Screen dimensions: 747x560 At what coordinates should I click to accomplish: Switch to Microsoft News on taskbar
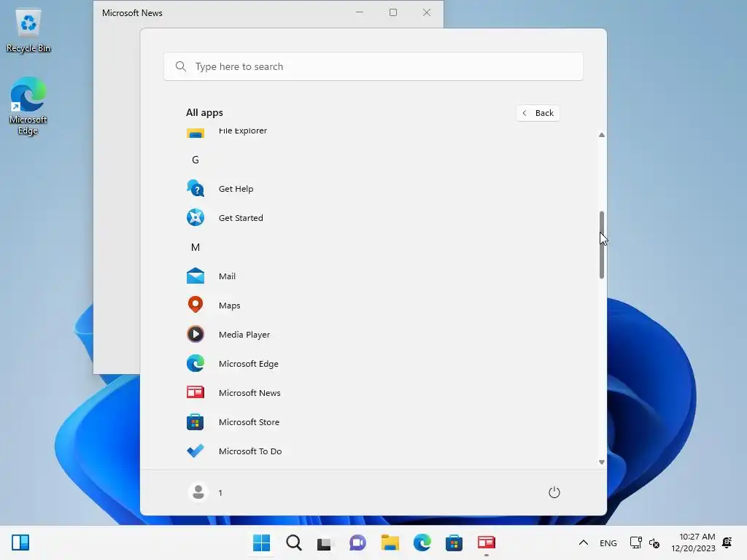(487, 542)
